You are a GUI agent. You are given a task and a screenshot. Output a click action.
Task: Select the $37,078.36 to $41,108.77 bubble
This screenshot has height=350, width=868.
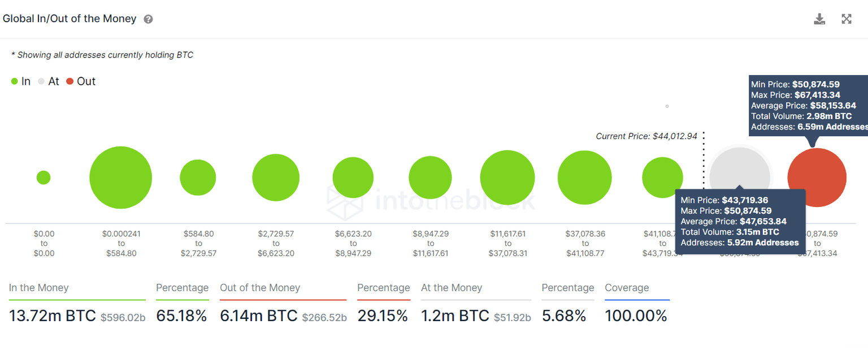pyautogui.click(x=584, y=178)
